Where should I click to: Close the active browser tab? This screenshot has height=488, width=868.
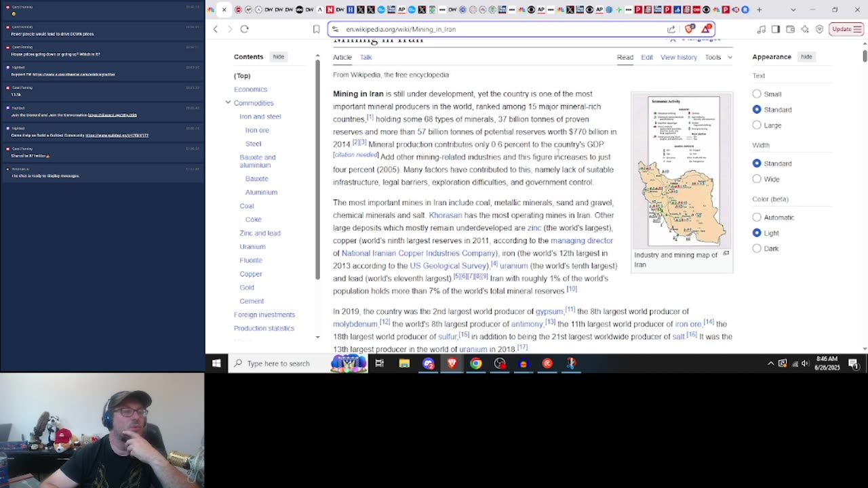coord(224,9)
